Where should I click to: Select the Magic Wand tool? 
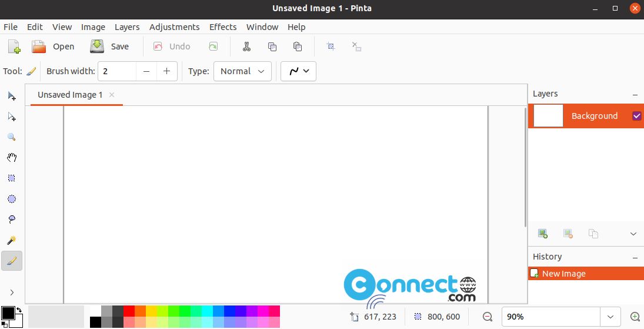pyautogui.click(x=12, y=240)
